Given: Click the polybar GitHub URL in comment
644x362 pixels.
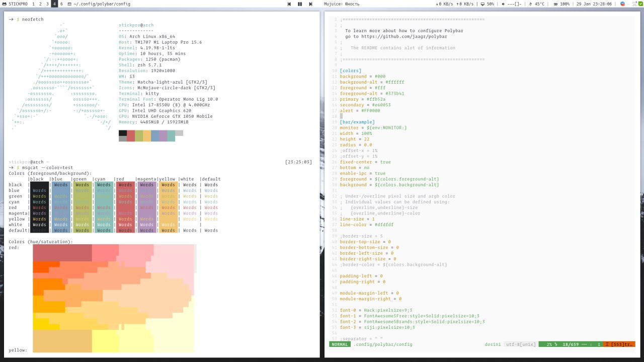Looking at the screenshot, I should click(x=405, y=36).
